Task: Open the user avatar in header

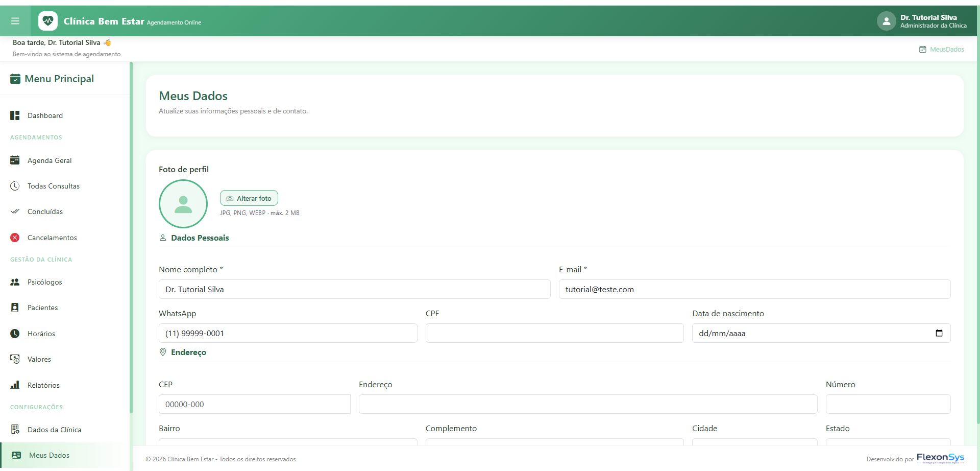Action: pyautogui.click(x=886, y=21)
